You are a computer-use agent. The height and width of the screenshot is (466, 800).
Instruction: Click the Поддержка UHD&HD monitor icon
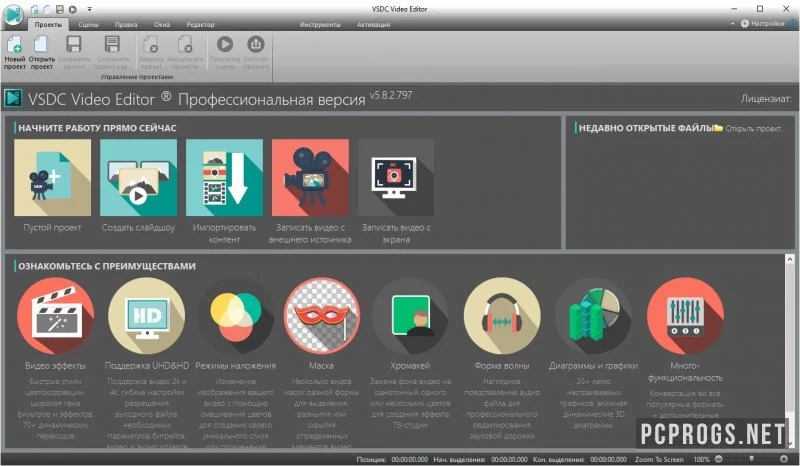(147, 316)
